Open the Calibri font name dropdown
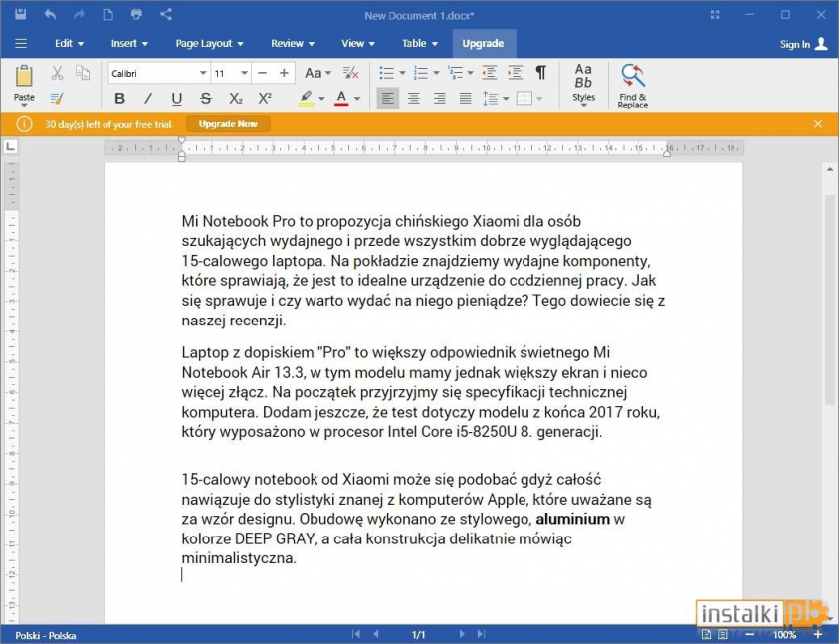 tap(203, 72)
